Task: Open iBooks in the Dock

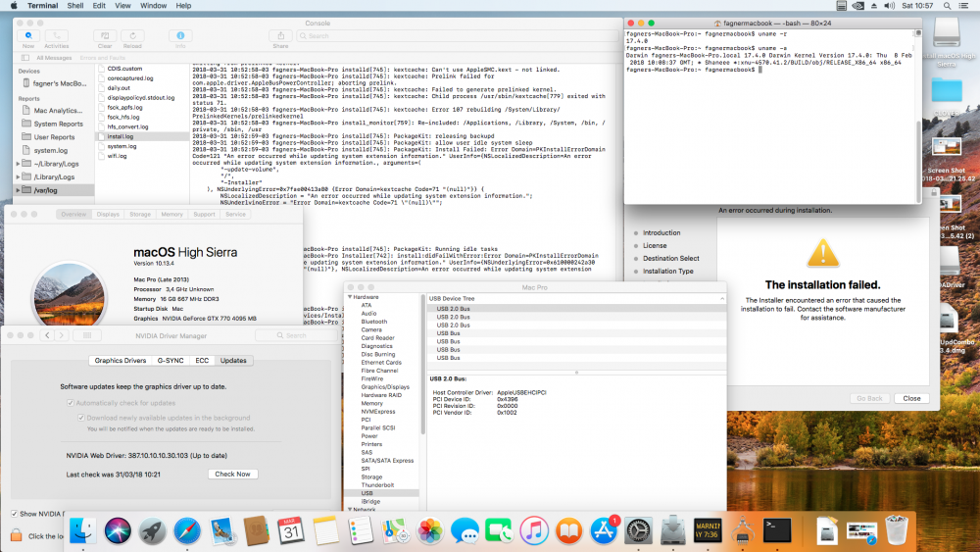Action: [x=568, y=530]
